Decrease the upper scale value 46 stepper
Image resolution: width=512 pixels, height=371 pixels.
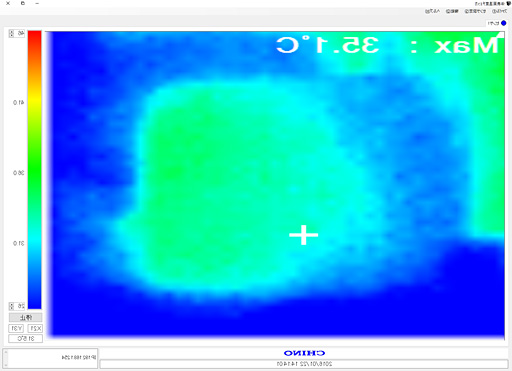click(x=11, y=35)
